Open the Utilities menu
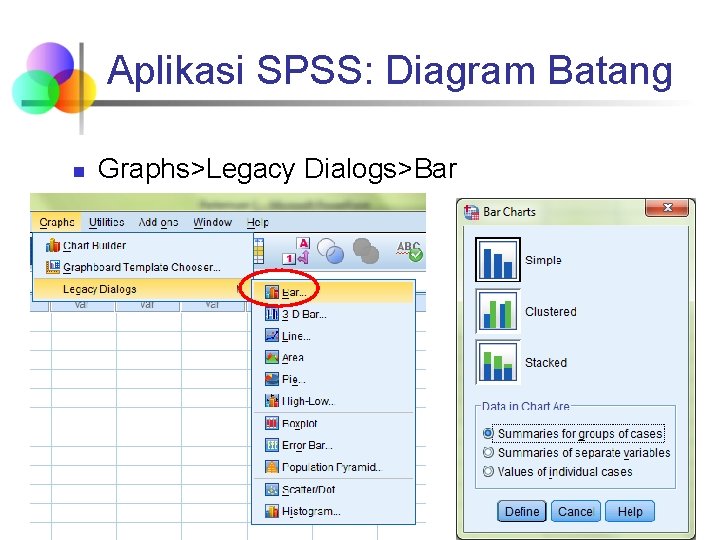The image size is (720, 540). [x=107, y=222]
